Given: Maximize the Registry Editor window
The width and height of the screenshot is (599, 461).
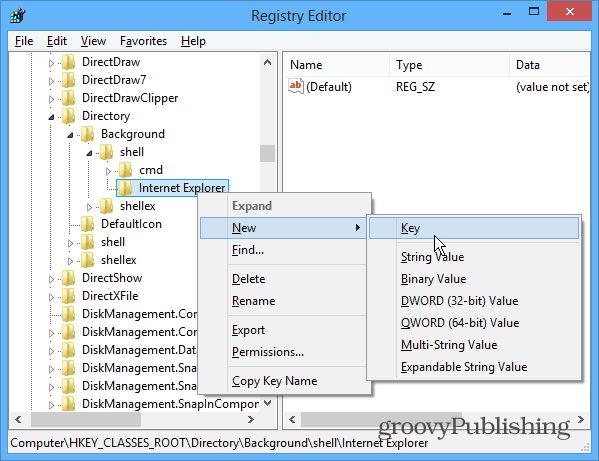Looking at the screenshot, I should [534, 12].
